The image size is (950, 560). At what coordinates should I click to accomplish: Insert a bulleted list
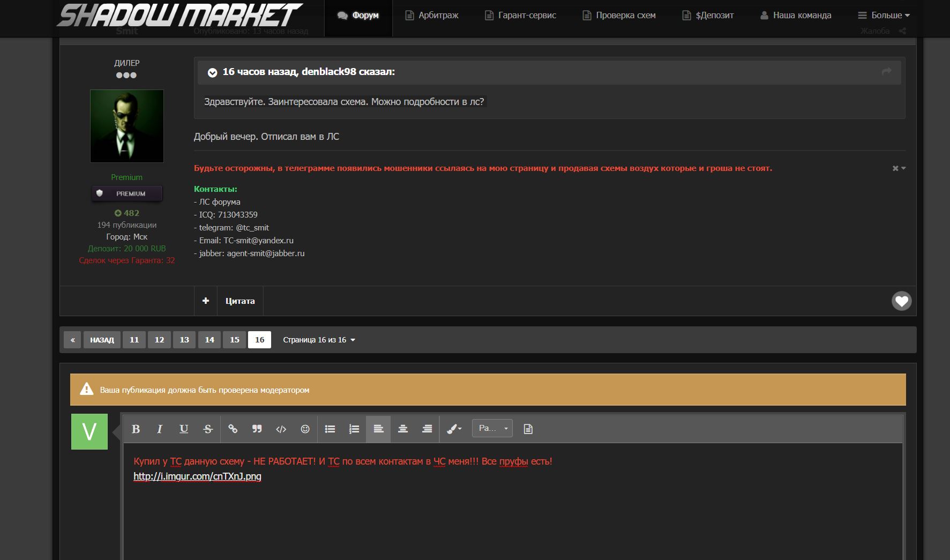click(x=330, y=429)
